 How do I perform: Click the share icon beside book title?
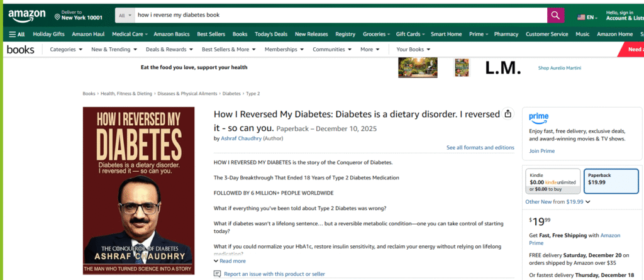pyautogui.click(x=508, y=113)
